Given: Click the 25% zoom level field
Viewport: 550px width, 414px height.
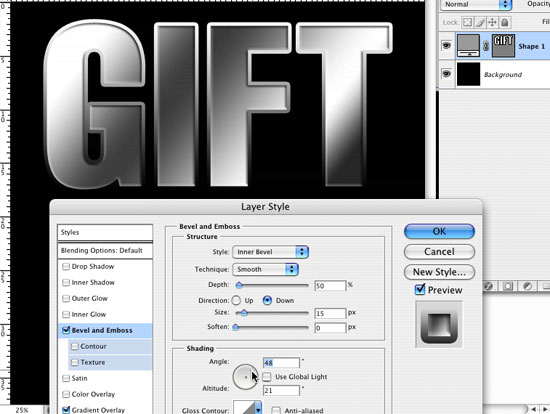Looking at the screenshot, I should tap(22, 410).
